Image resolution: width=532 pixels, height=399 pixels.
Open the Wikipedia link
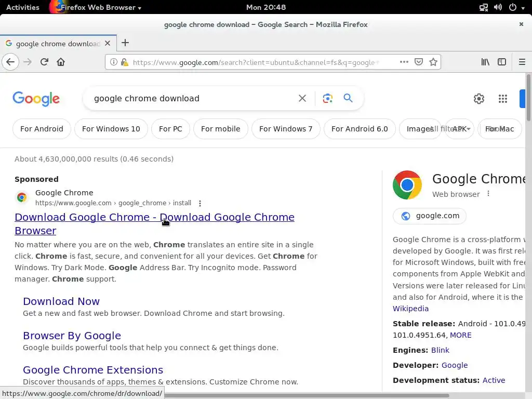click(x=410, y=309)
